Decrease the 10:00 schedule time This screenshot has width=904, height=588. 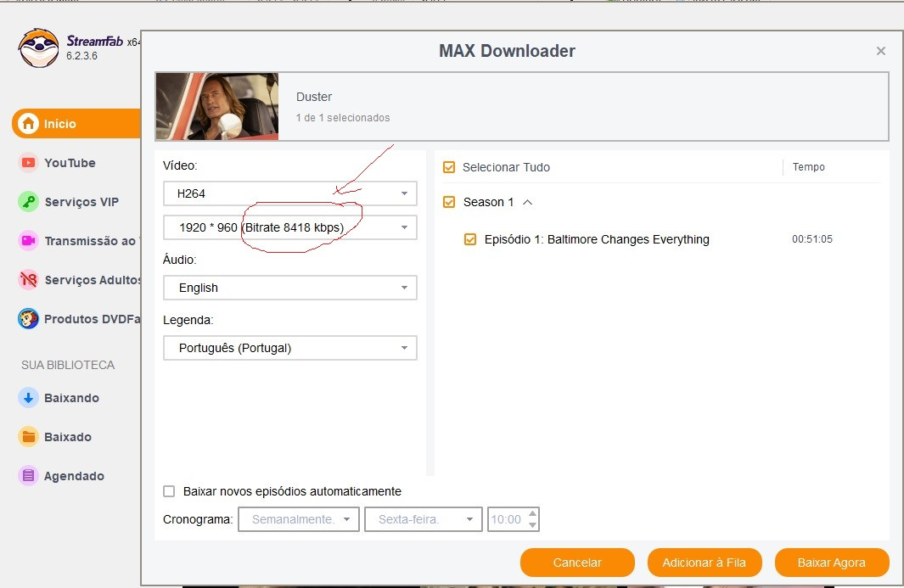pos(533,525)
